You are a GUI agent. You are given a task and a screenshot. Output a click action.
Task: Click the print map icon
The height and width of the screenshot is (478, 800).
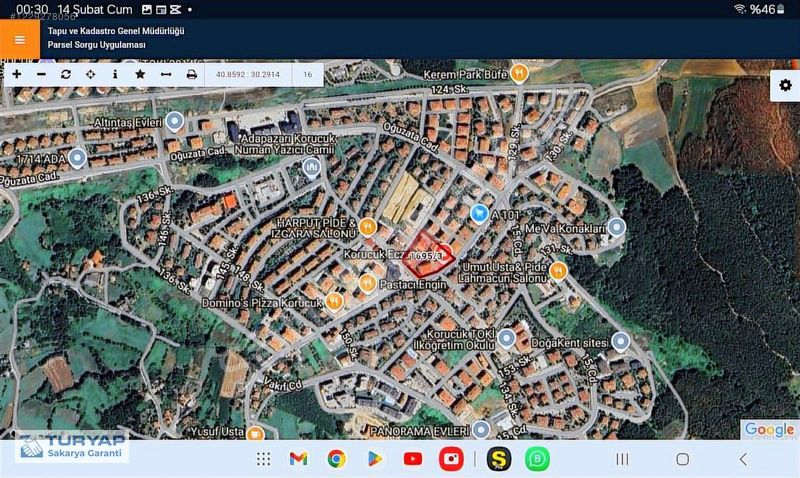(191, 74)
